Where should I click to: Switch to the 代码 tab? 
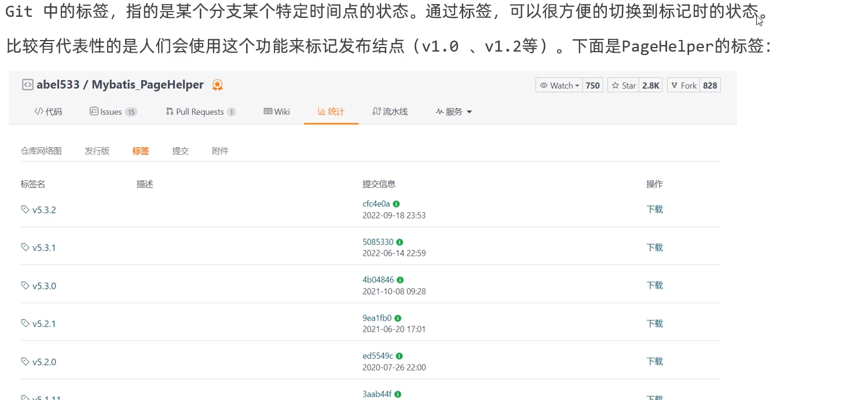(49, 111)
